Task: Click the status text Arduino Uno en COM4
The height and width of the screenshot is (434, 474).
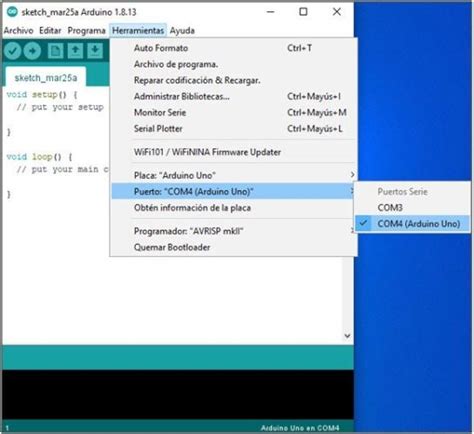Action: pos(300,428)
